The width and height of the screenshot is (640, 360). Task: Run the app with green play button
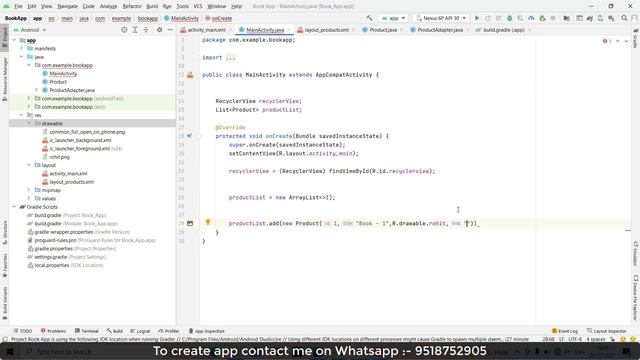pyautogui.click(x=476, y=18)
